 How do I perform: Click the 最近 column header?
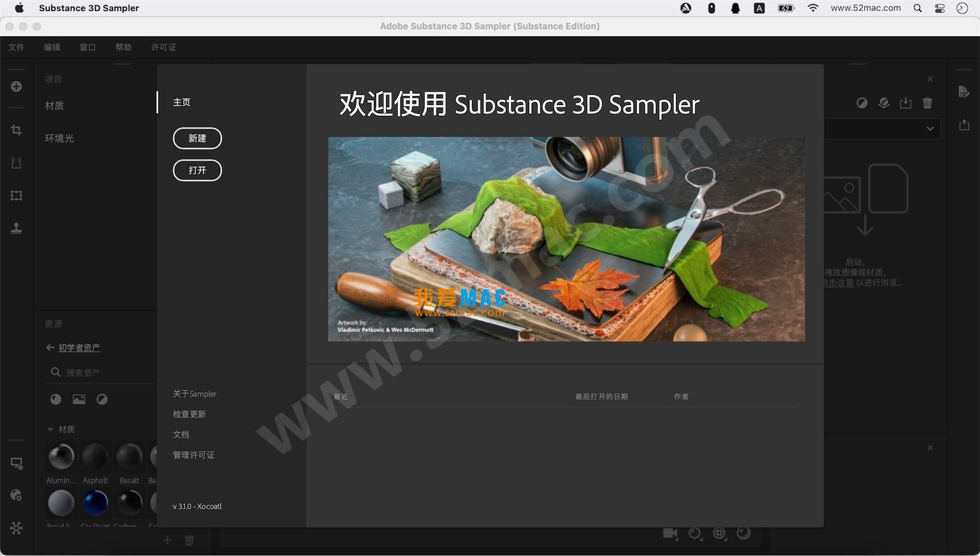coord(341,397)
